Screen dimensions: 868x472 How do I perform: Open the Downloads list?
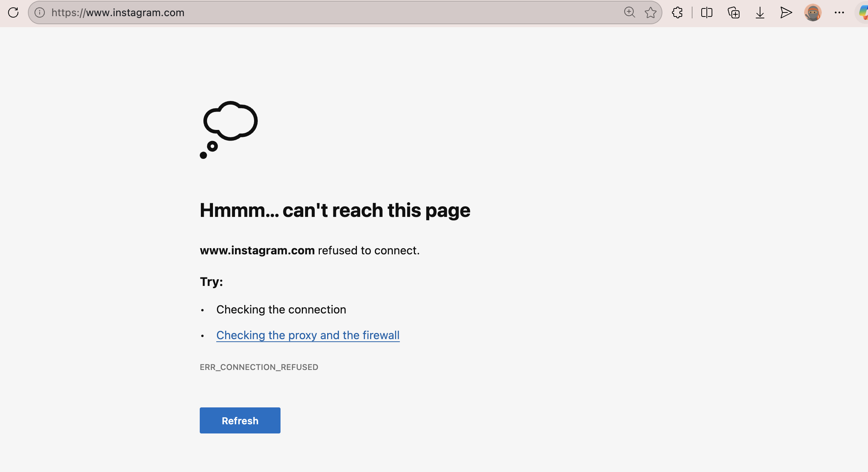(760, 12)
